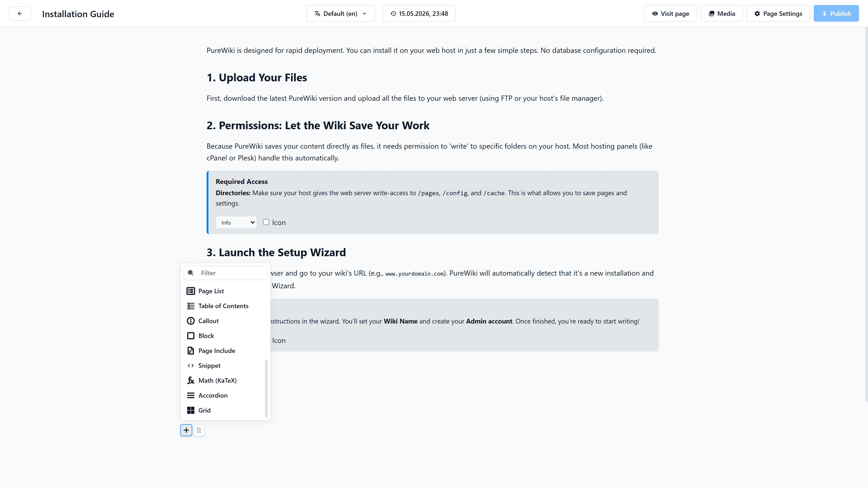
Task: Click the heading 3. Launch the Setup Wizard
Action: click(276, 252)
